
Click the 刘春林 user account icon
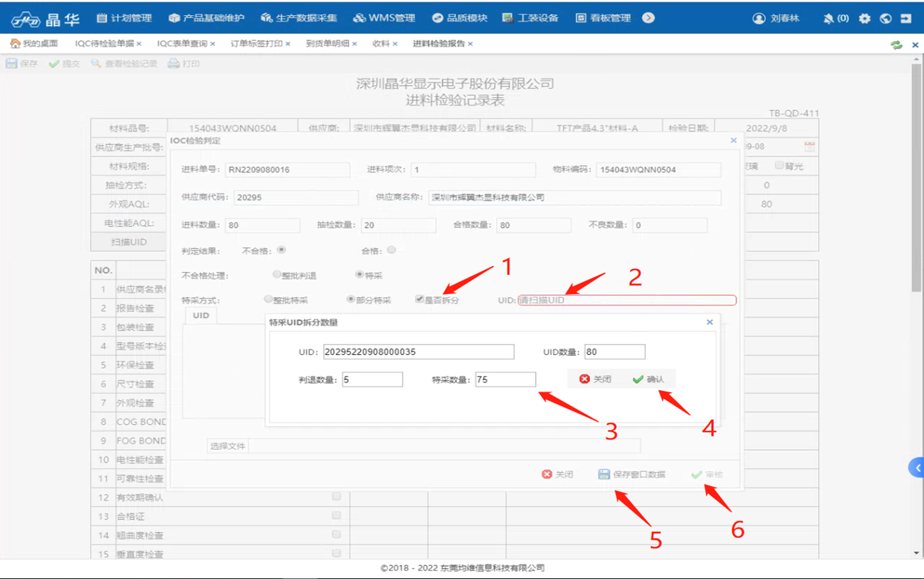point(759,18)
